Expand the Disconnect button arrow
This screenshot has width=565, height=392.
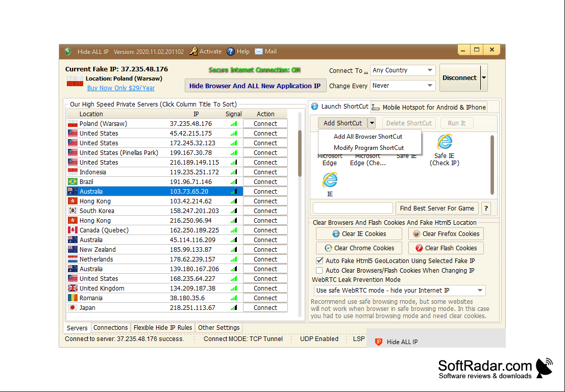tap(484, 78)
